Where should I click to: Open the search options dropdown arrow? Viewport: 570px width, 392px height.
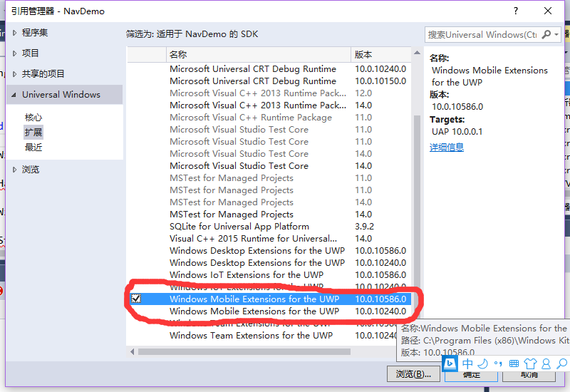click(556, 34)
